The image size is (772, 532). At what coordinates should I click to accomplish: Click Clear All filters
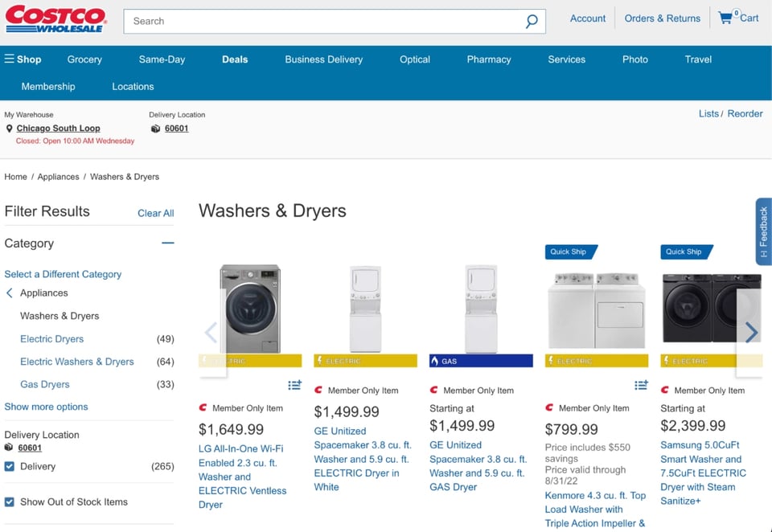(x=155, y=213)
